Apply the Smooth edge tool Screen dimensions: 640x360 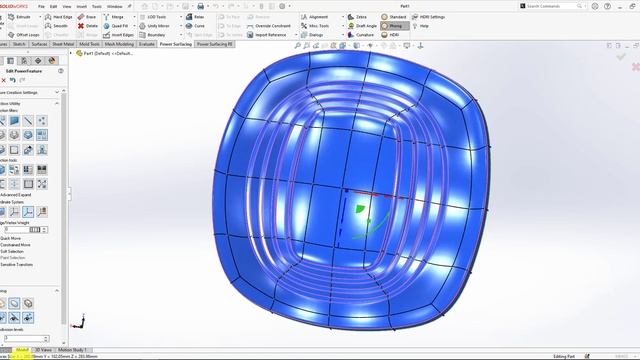click(x=56, y=26)
